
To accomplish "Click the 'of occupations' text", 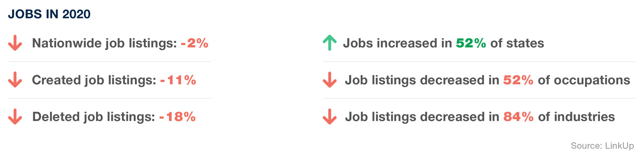I will point(584,81).
